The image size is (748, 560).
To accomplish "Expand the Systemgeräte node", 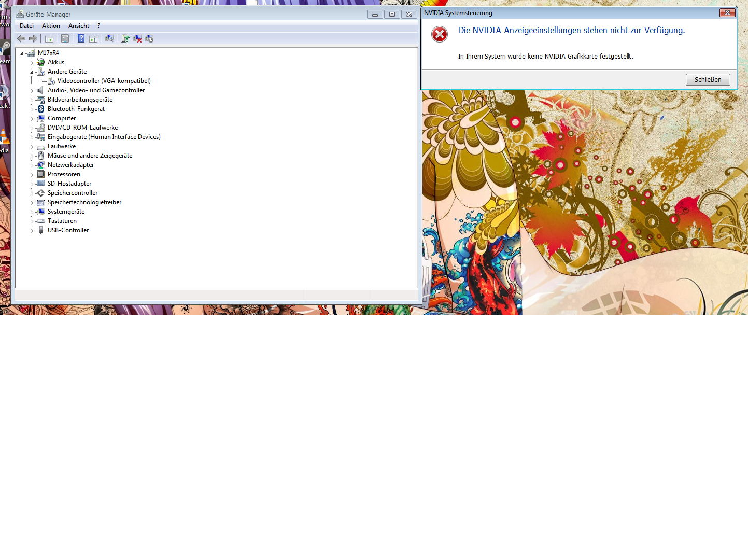I will pyautogui.click(x=32, y=212).
